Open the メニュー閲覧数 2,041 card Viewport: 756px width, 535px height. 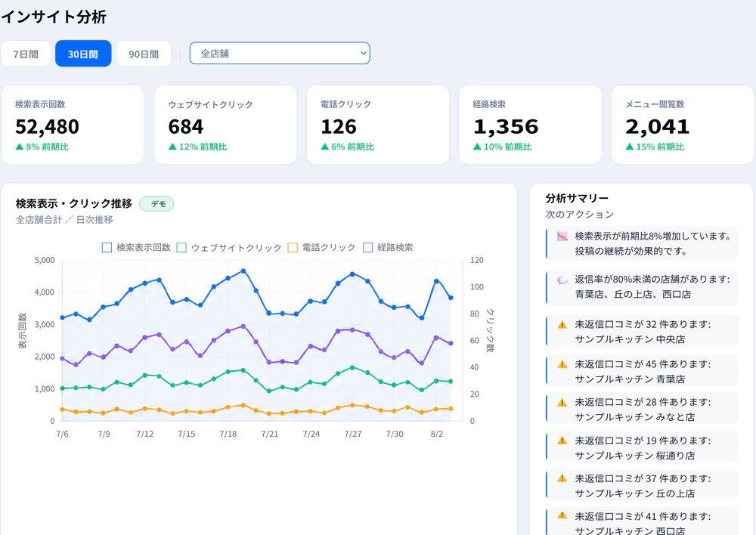coord(682,125)
